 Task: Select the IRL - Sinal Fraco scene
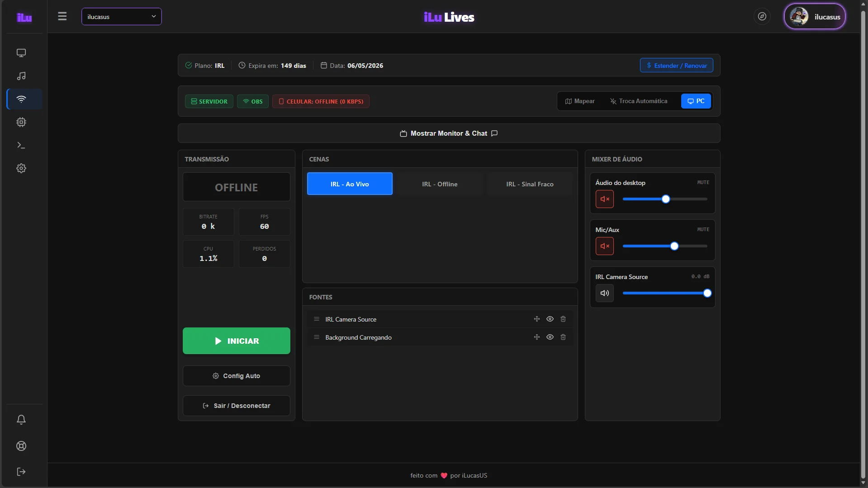click(x=530, y=184)
